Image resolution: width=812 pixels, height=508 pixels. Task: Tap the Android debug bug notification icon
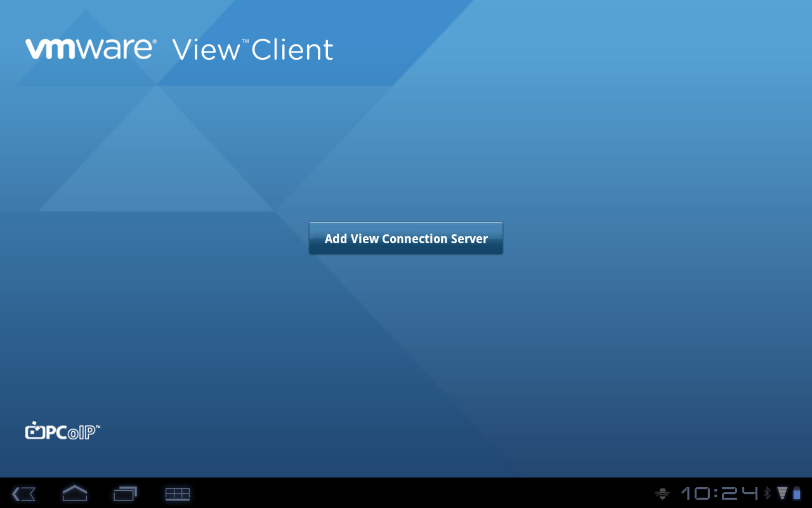(x=662, y=493)
